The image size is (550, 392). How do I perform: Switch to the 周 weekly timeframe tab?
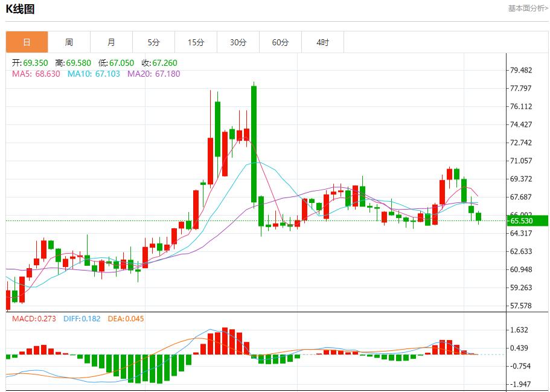click(69, 42)
